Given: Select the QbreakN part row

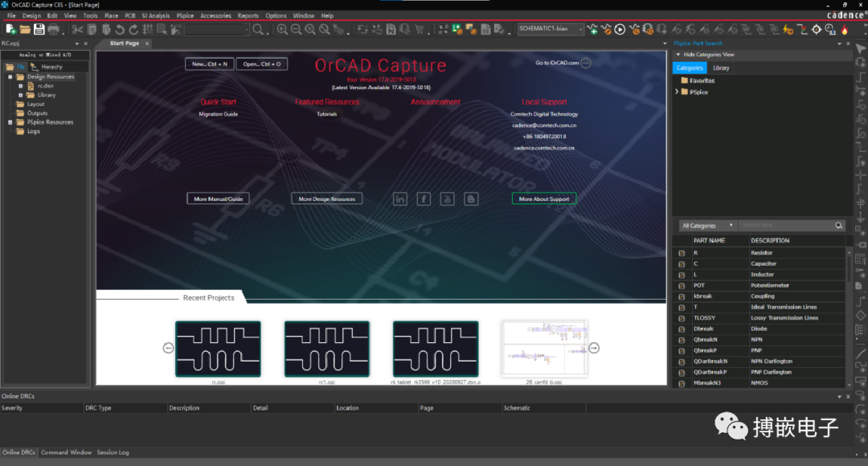Looking at the screenshot, I should tap(759, 340).
